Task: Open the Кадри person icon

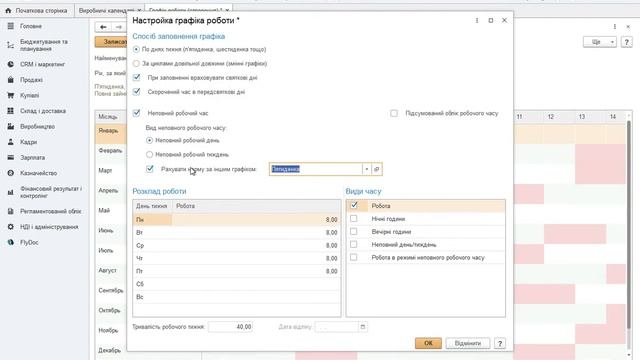Action: point(11,142)
